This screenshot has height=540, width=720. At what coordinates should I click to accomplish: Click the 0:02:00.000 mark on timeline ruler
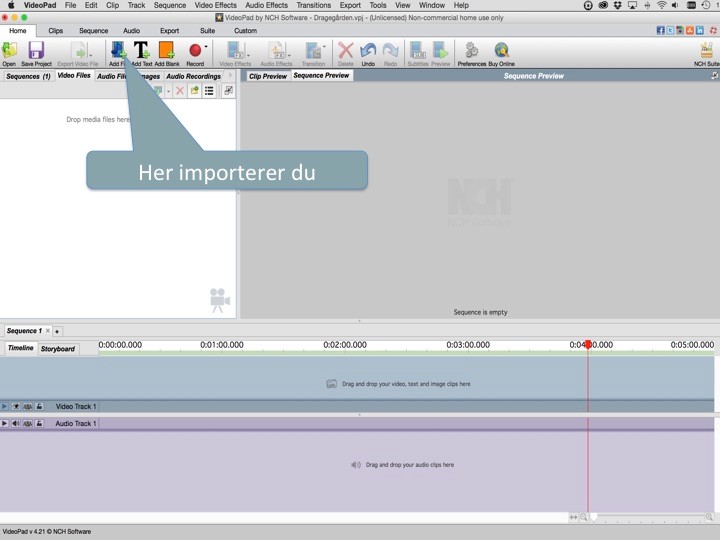click(345, 344)
